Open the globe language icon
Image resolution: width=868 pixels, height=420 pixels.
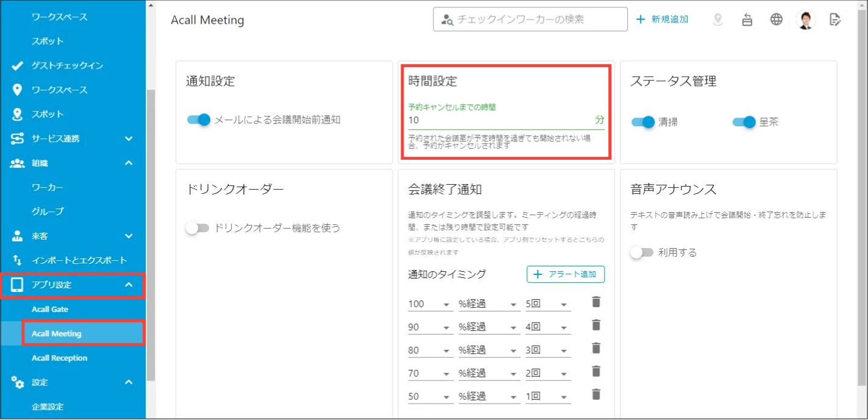tap(776, 20)
